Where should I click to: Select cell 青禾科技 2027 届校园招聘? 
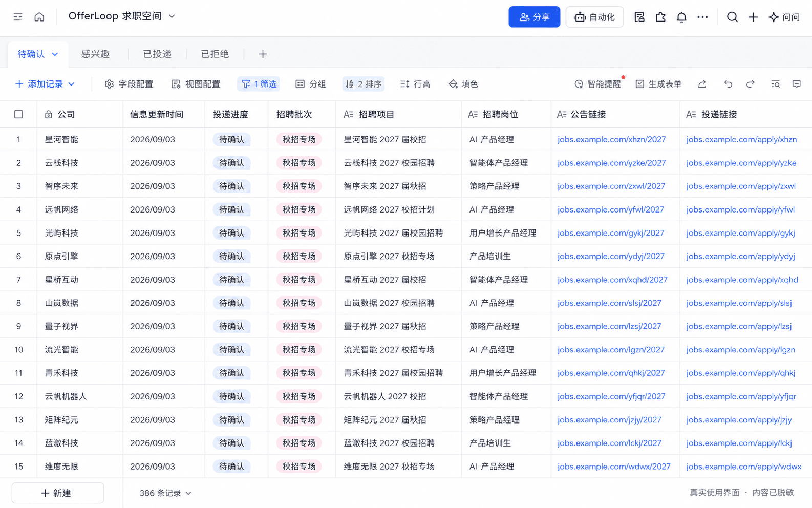point(398,373)
